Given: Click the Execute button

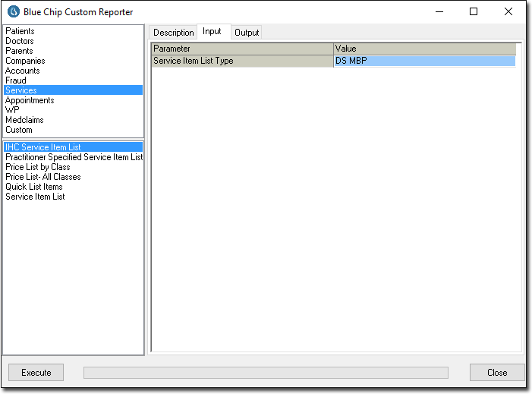Looking at the screenshot, I should [36, 373].
